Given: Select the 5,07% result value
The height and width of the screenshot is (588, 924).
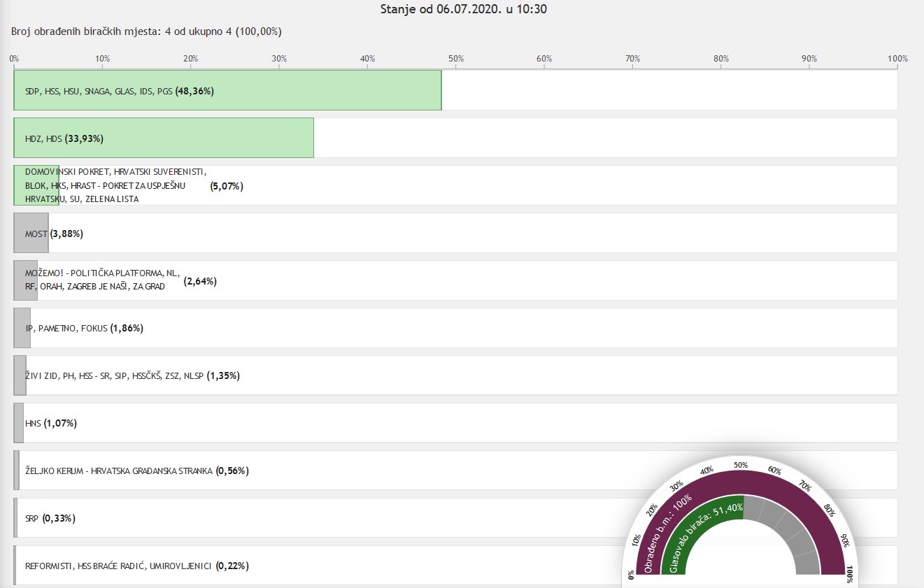Looking at the screenshot, I should pyautogui.click(x=227, y=186).
